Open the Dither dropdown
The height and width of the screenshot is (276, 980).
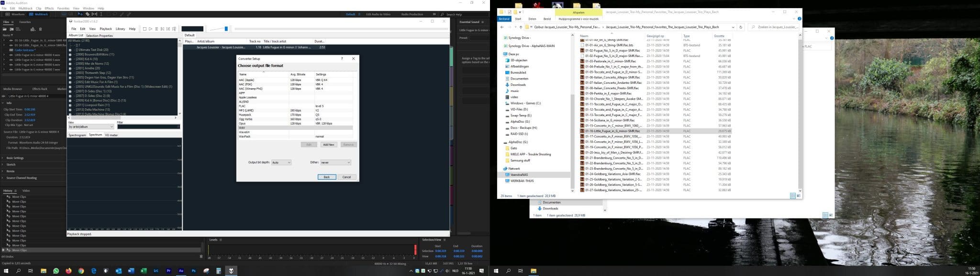[x=335, y=162]
